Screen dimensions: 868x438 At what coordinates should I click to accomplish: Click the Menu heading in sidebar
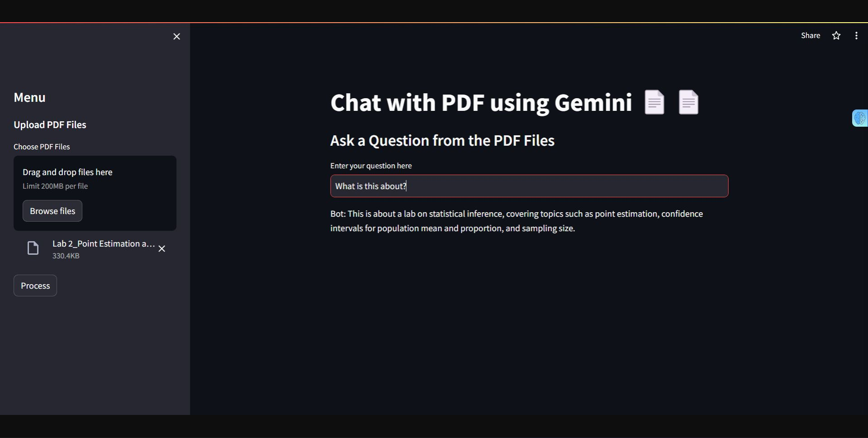[x=30, y=98]
